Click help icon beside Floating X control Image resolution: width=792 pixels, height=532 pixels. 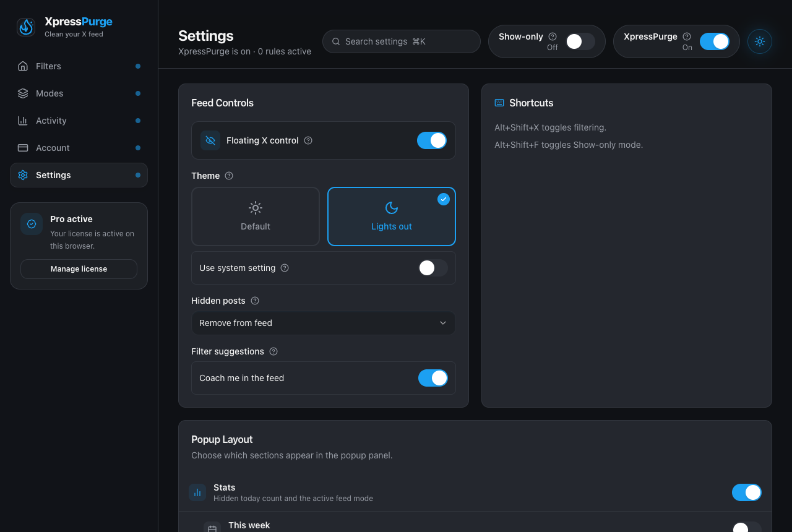308,140
